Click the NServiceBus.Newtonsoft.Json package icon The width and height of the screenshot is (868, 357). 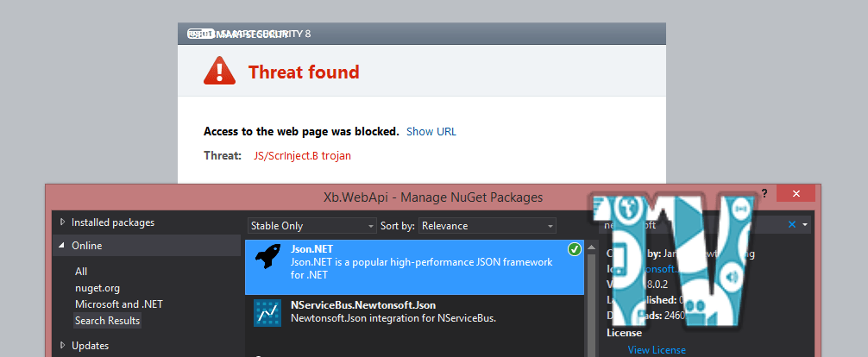tap(265, 312)
